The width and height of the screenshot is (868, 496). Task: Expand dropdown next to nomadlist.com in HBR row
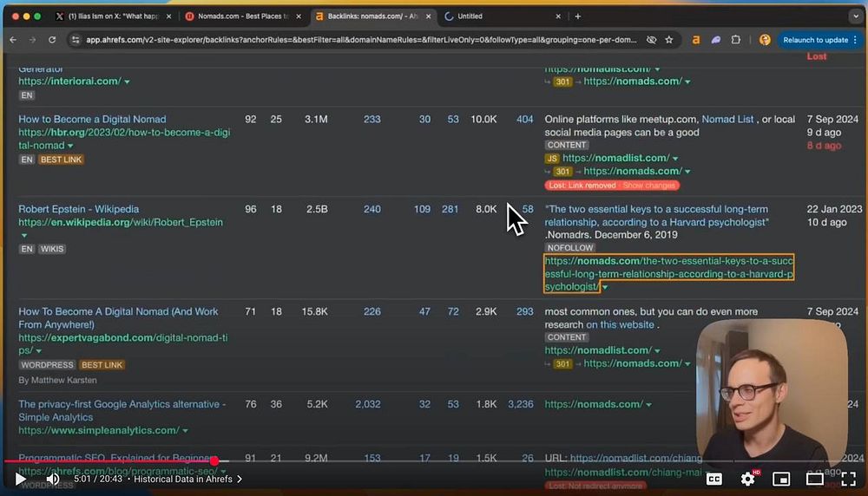[675, 159]
